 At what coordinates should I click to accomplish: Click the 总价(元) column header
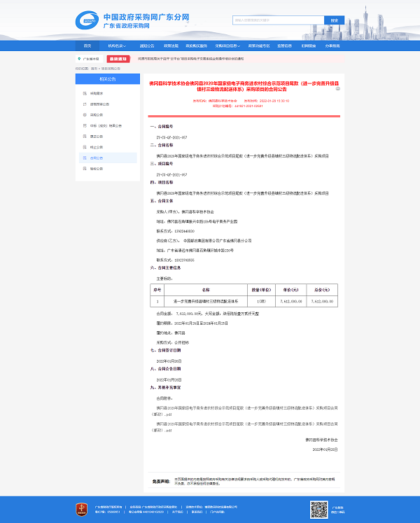pyautogui.click(x=322, y=290)
